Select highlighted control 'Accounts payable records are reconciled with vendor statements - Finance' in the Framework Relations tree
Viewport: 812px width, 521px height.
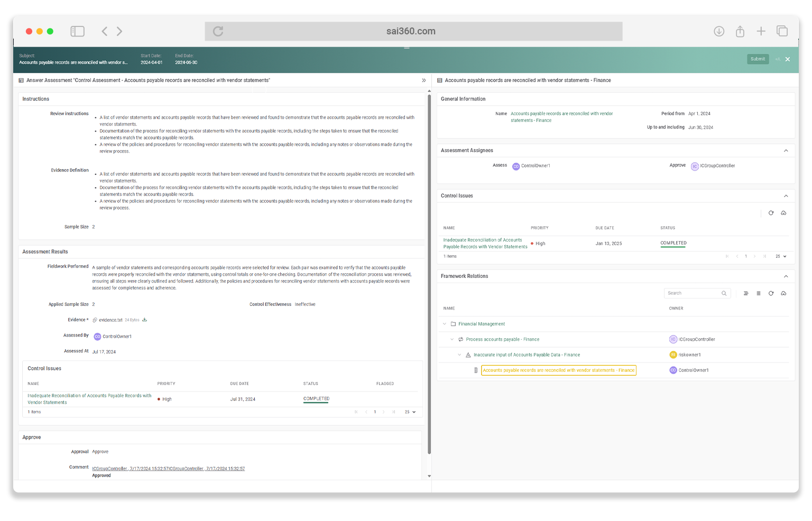(558, 370)
